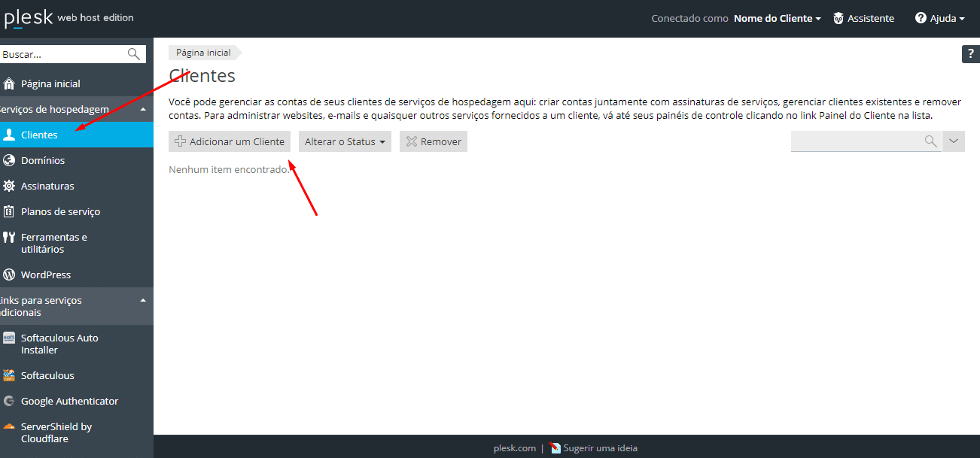Click the Planos de serviço icon

click(9, 211)
